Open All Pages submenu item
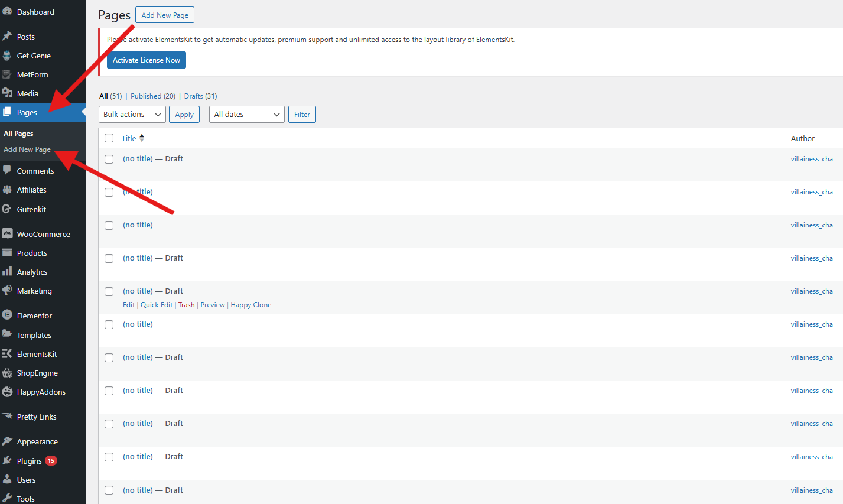 click(x=18, y=134)
